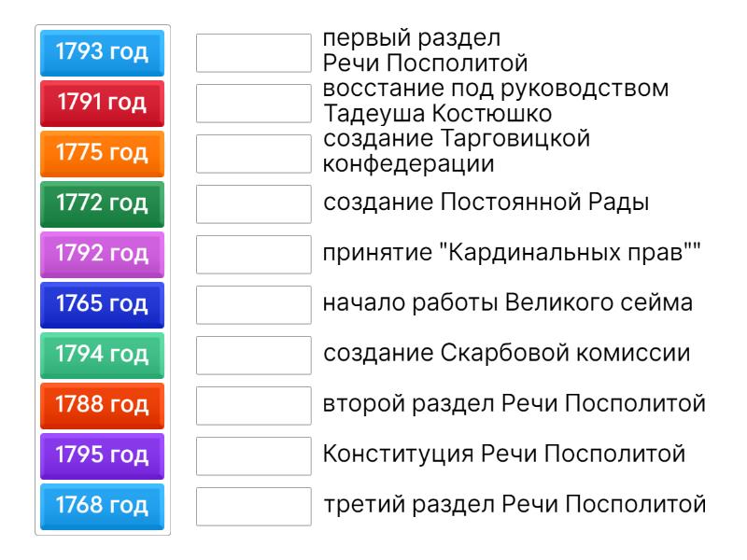Click the red "1791 год" tile
Viewport: 747px width, 560px height.
click(x=103, y=103)
